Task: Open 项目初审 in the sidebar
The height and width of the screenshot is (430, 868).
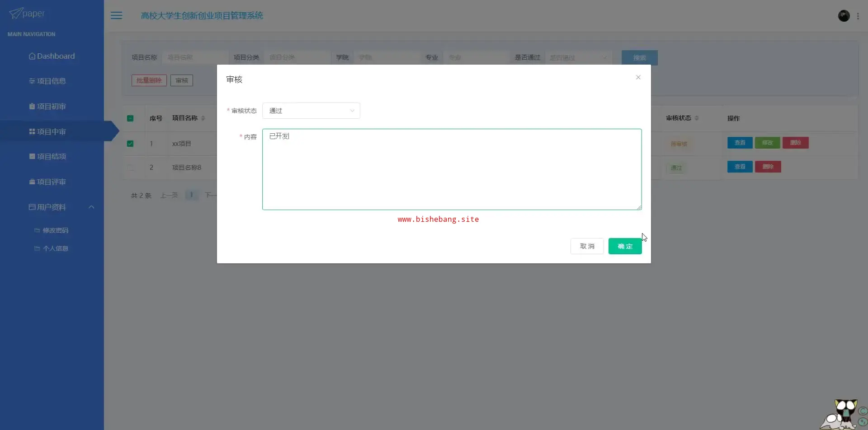Action: point(47,107)
